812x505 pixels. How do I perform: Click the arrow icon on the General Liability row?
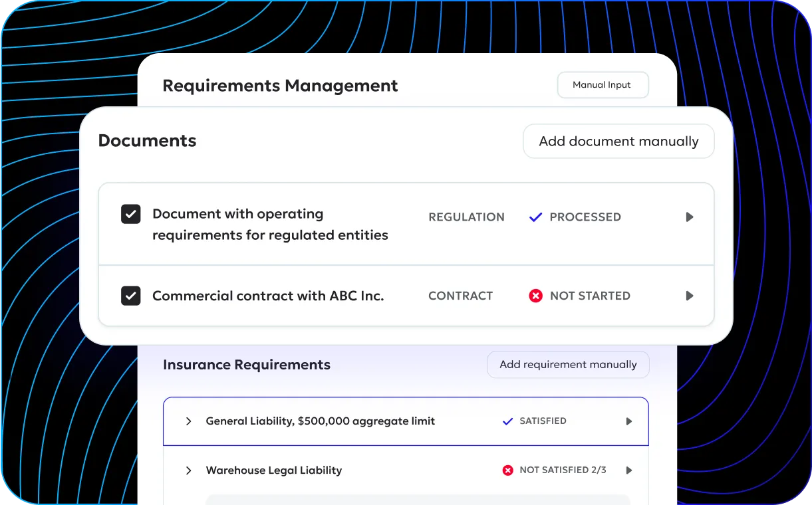628,421
